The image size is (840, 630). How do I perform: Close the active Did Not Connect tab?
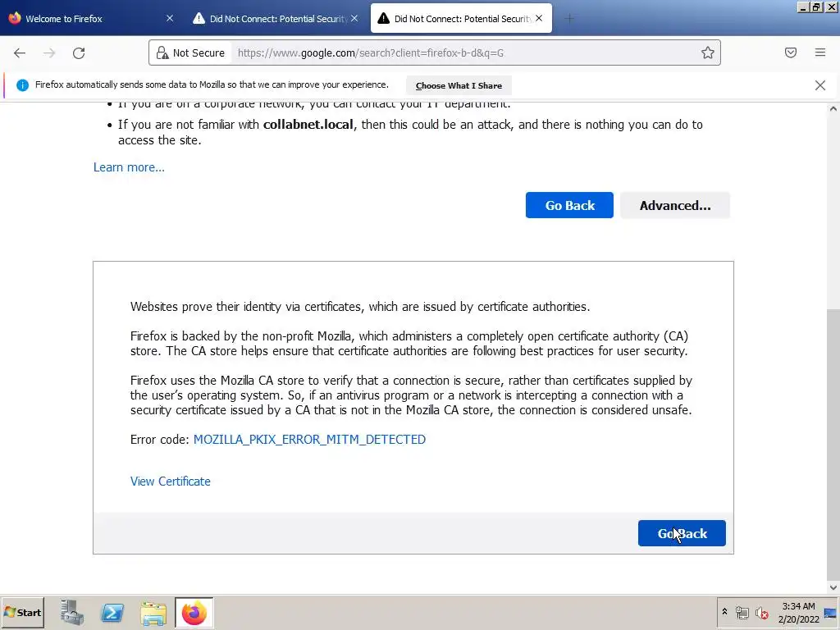pos(539,18)
